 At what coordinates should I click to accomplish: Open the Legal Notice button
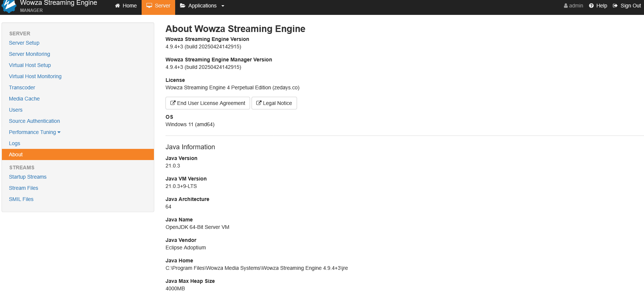point(274,103)
